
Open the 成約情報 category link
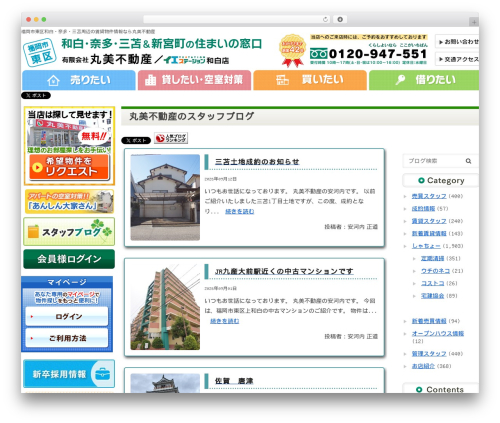(x=423, y=209)
